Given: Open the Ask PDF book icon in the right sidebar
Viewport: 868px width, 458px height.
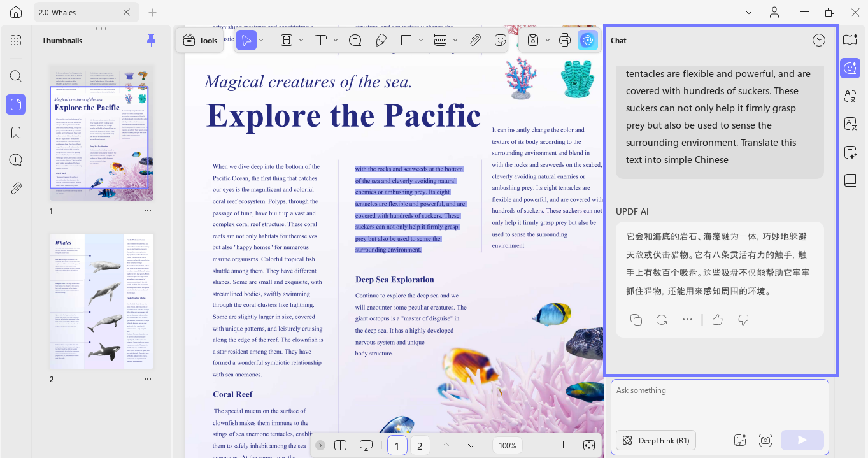Looking at the screenshot, I should click(x=850, y=40).
